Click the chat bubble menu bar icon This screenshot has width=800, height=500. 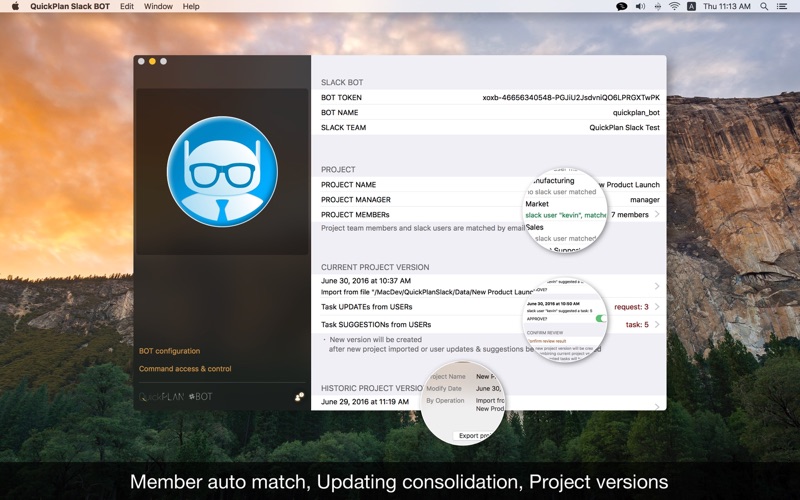click(621, 6)
